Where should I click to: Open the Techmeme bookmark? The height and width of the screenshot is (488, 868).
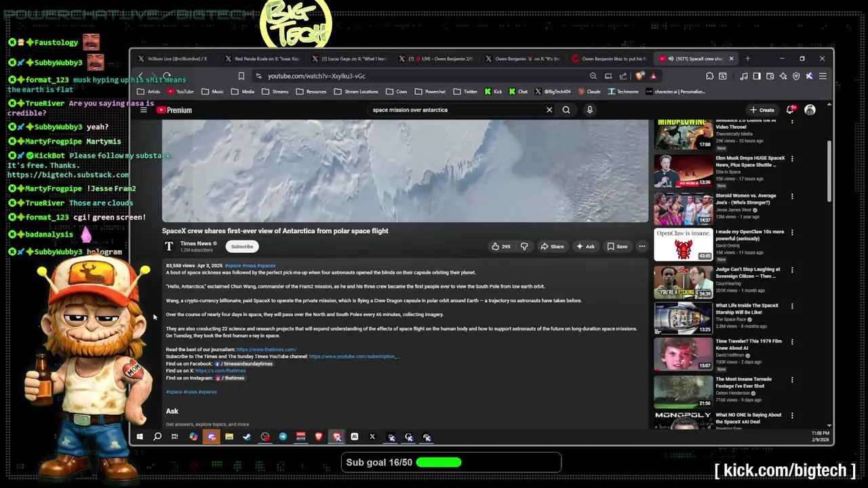pos(623,91)
